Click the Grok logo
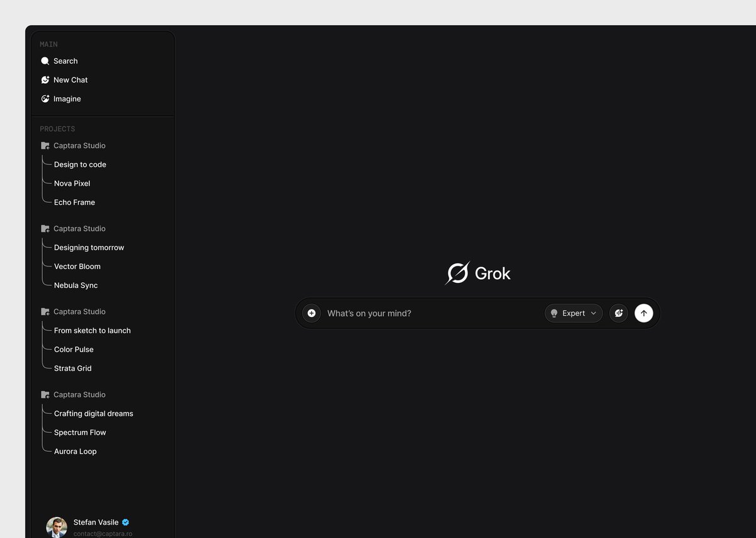Image resolution: width=756 pixels, height=538 pixels. (478, 273)
